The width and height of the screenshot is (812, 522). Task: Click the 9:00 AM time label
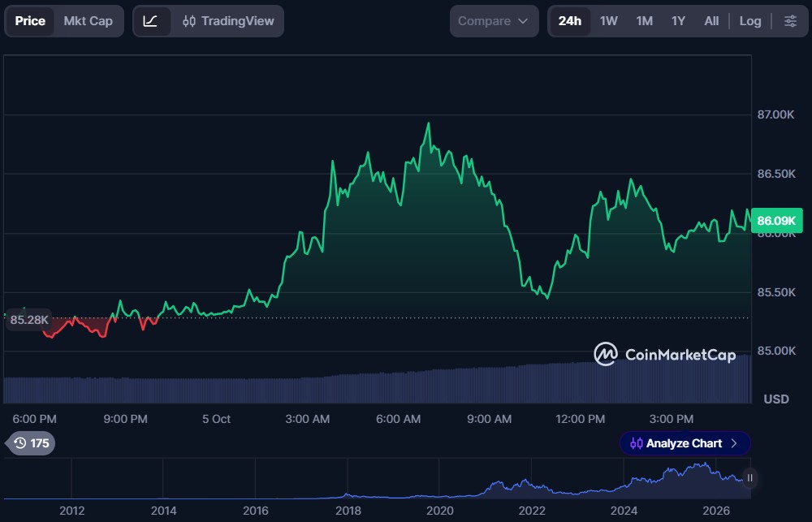[490, 419]
